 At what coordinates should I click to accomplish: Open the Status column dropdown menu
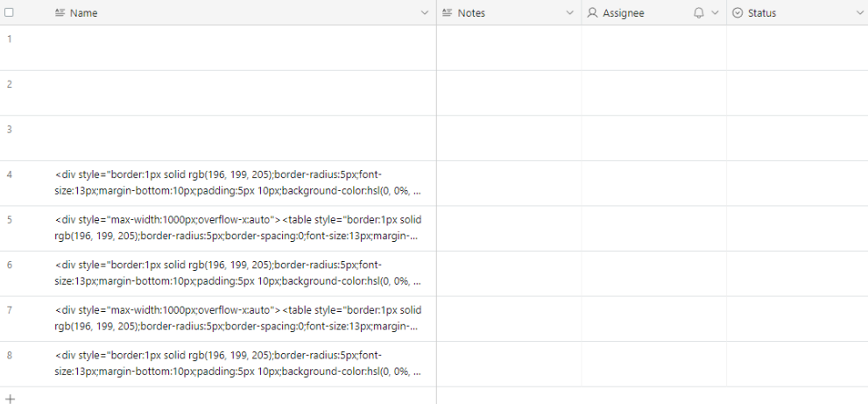(x=860, y=13)
